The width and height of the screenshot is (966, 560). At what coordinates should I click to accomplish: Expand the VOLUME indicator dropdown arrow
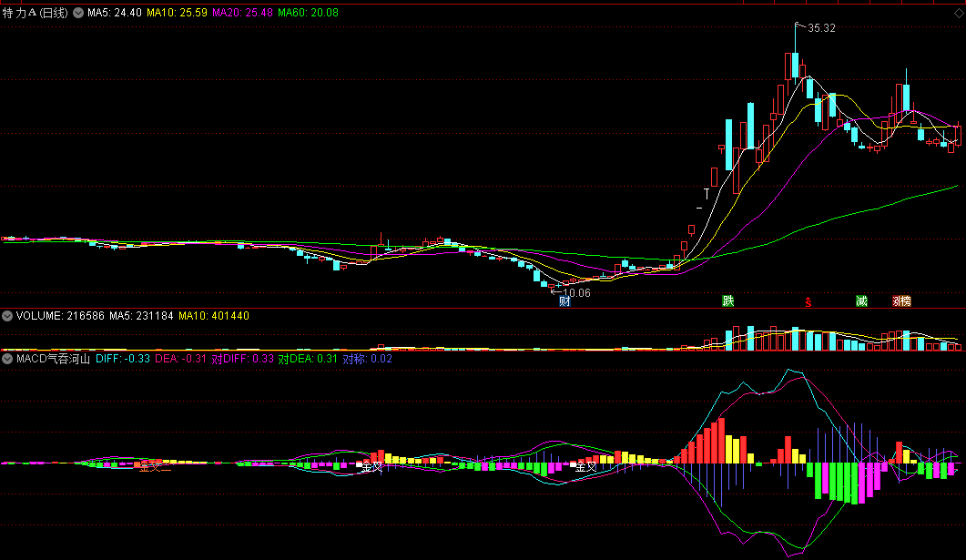(x=7, y=316)
